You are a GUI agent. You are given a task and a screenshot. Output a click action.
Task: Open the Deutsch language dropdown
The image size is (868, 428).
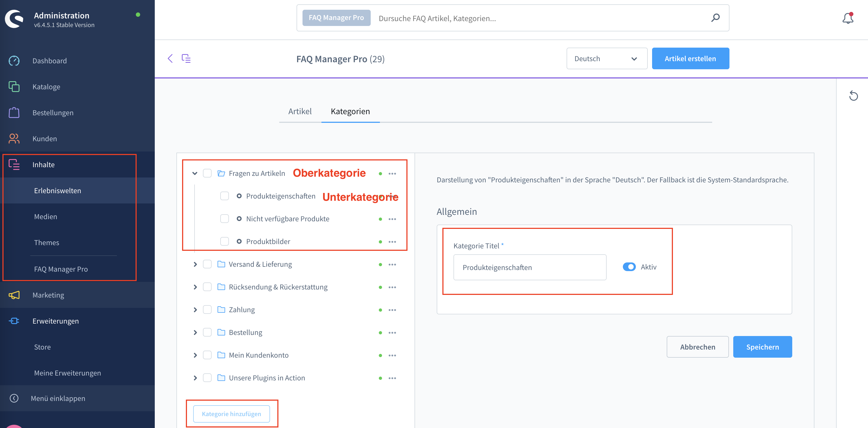[607, 59]
